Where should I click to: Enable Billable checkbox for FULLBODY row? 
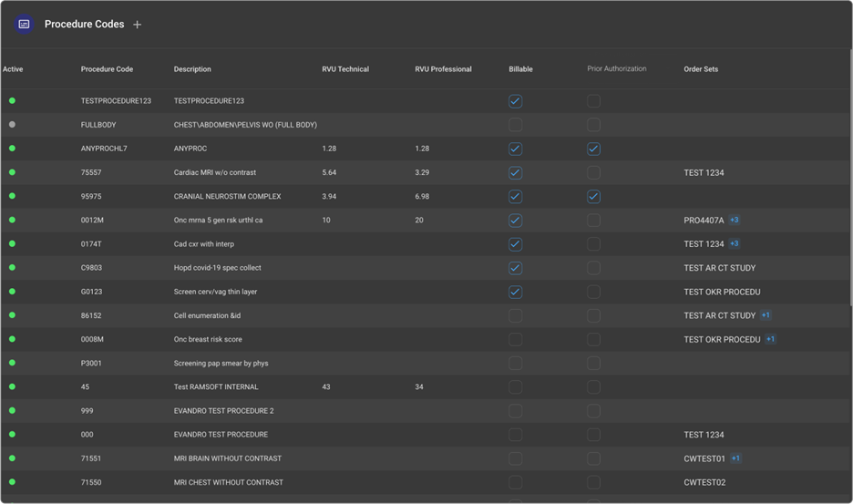(516, 125)
